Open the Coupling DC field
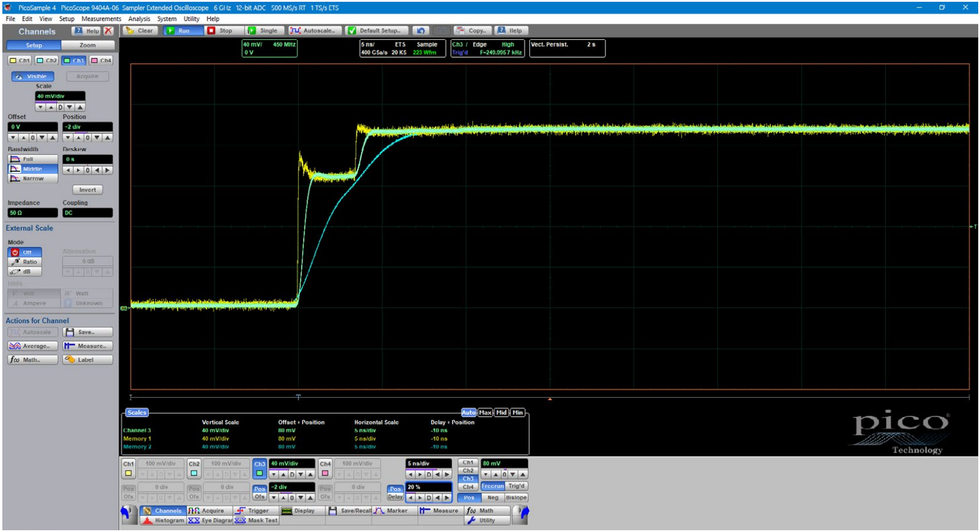Screen dimensions: 980x532 tap(87, 213)
